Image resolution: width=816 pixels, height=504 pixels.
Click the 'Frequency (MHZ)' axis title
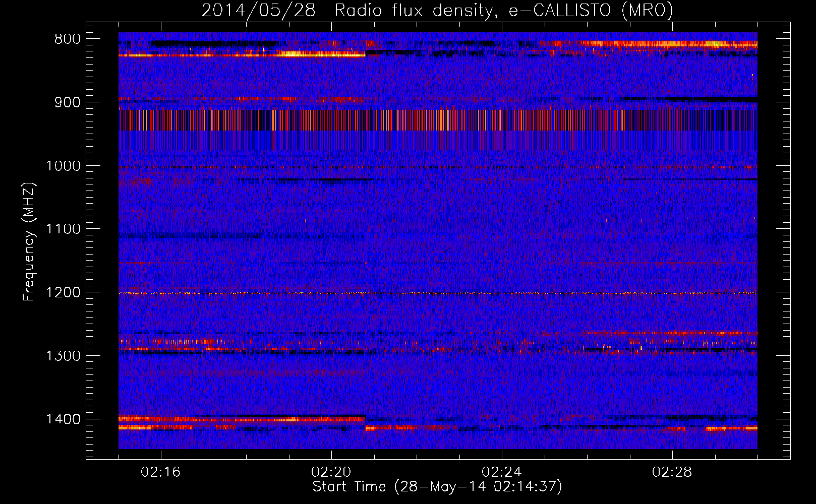[x=29, y=242]
